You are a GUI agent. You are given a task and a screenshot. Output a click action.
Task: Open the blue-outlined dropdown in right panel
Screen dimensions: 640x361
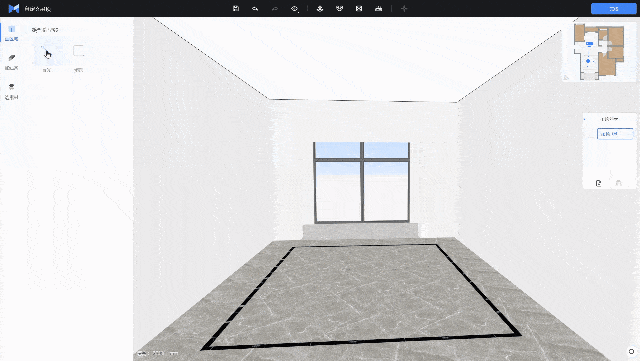click(x=615, y=134)
